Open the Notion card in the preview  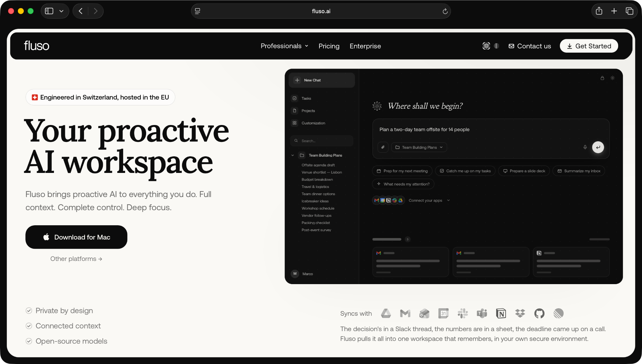click(x=571, y=262)
